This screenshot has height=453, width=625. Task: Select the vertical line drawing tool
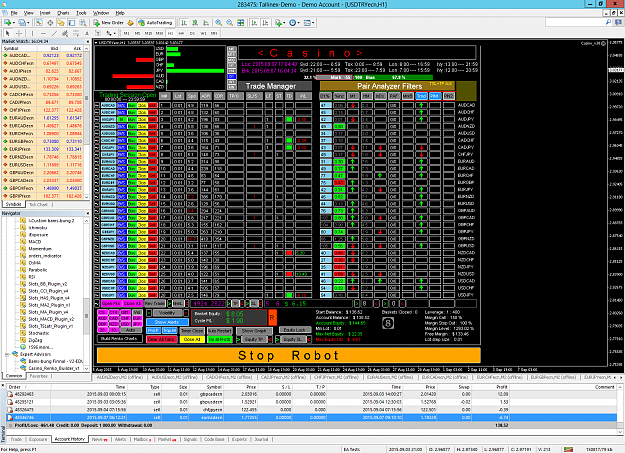point(32,33)
